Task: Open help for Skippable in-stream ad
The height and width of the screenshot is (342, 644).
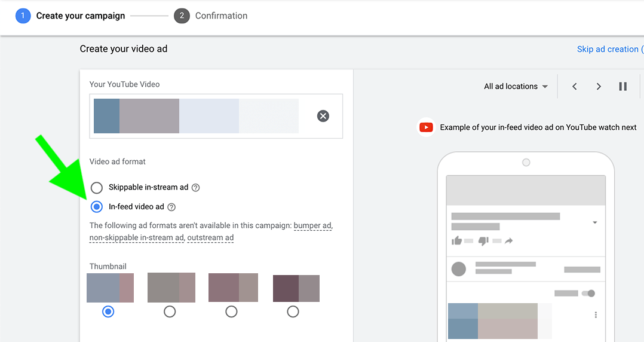Action: coord(196,188)
